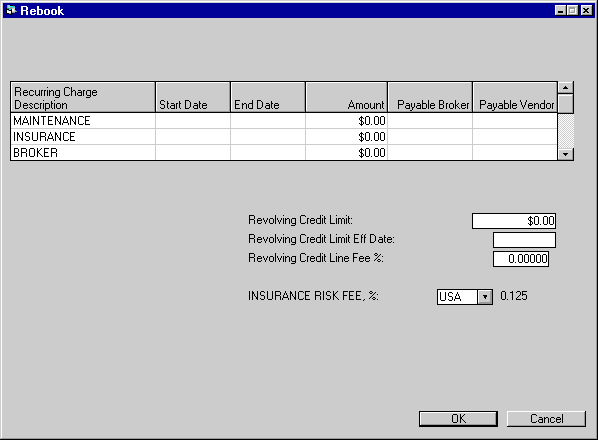Click the Revolving Credit Line Fee % field
This screenshot has width=598, height=440.
pos(521,259)
